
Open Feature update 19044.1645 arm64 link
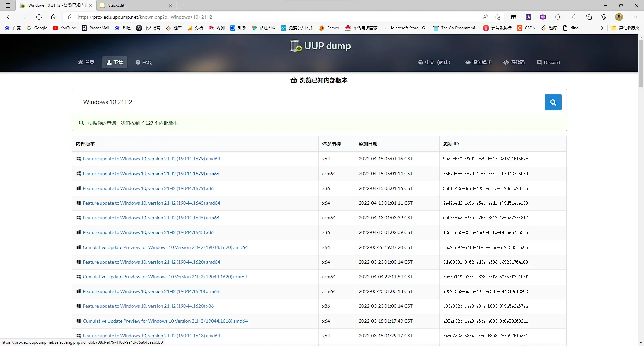(151, 218)
